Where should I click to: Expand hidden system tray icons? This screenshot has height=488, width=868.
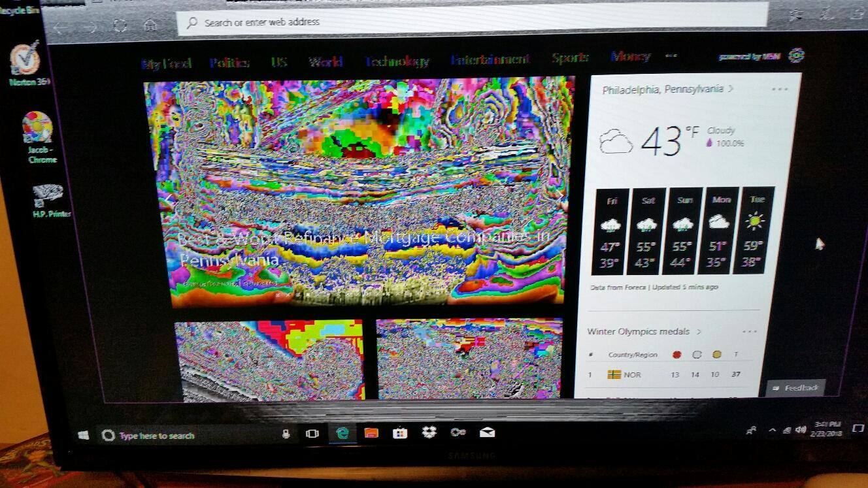[772, 430]
